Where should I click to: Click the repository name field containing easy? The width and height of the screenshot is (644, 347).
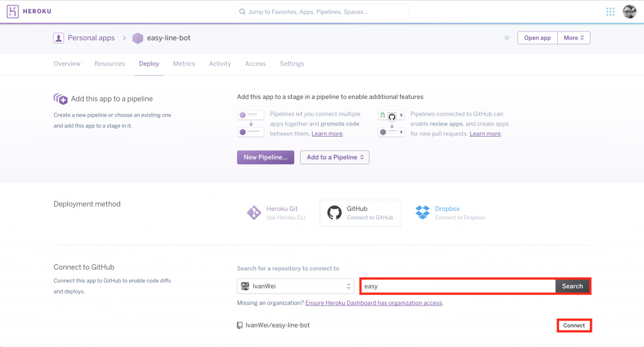tap(458, 286)
